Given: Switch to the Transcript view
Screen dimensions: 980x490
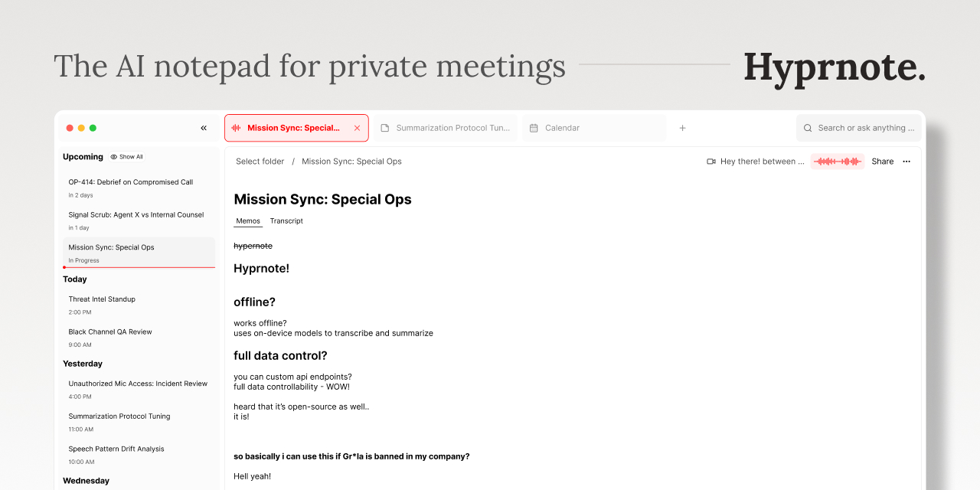Looking at the screenshot, I should point(286,221).
